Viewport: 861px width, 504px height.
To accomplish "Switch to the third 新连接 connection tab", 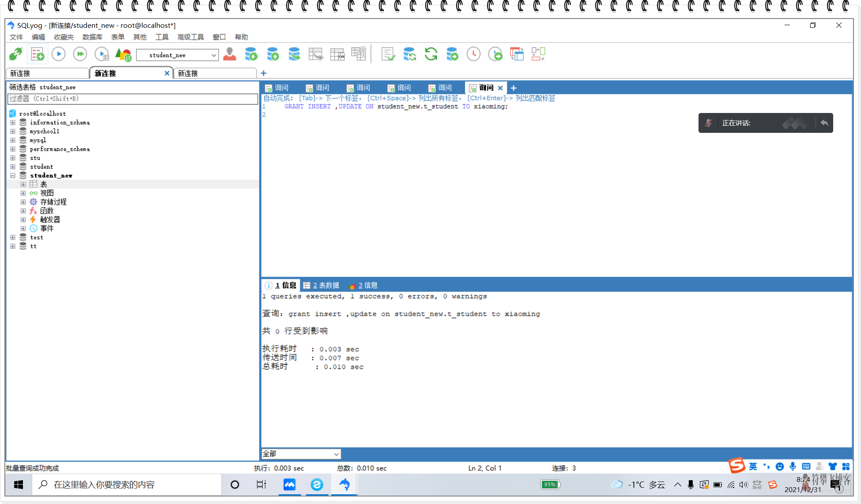I will coord(215,73).
